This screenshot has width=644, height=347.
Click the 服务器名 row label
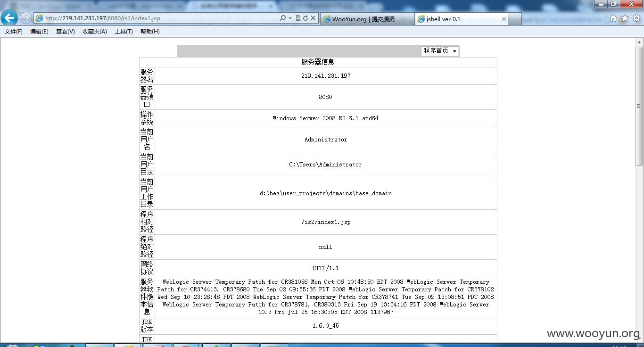point(147,76)
